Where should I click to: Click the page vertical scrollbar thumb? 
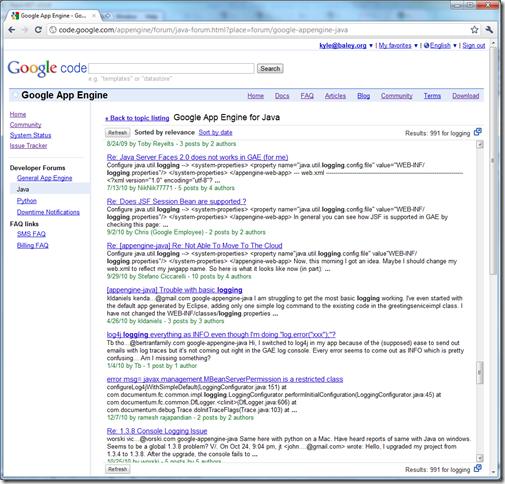click(x=493, y=160)
